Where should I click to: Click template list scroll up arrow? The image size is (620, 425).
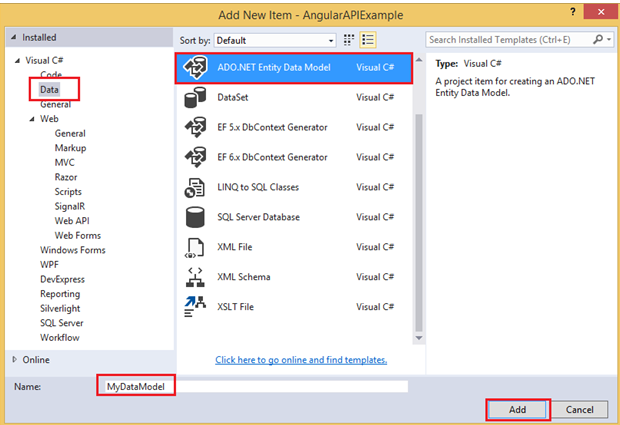pyautogui.click(x=419, y=60)
